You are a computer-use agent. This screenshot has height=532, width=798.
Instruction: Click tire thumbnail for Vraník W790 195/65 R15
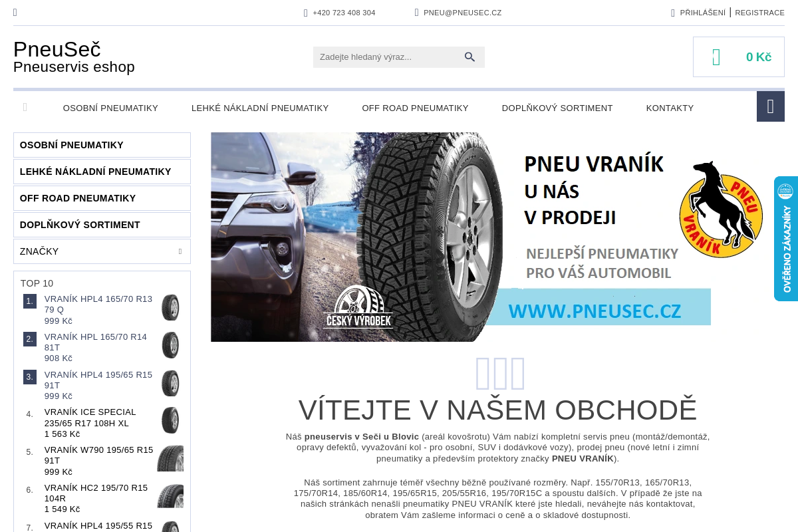tap(170, 458)
